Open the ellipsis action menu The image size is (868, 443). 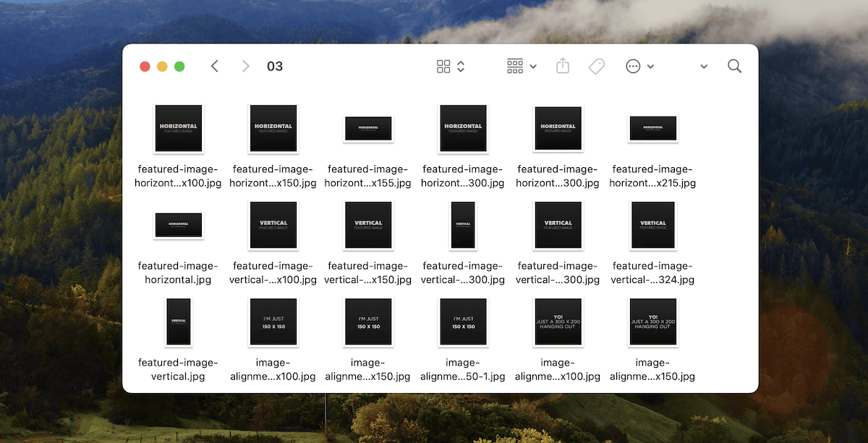639,67
